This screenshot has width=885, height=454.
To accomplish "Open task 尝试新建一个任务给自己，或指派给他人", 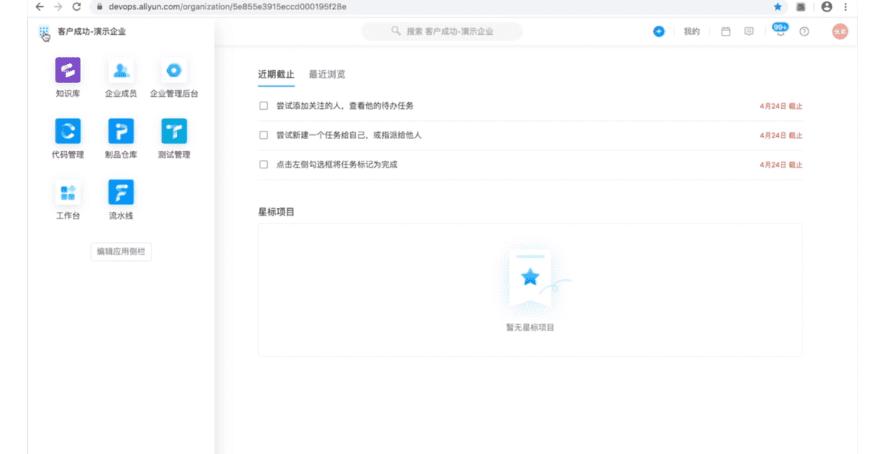I will pos(349,135).
